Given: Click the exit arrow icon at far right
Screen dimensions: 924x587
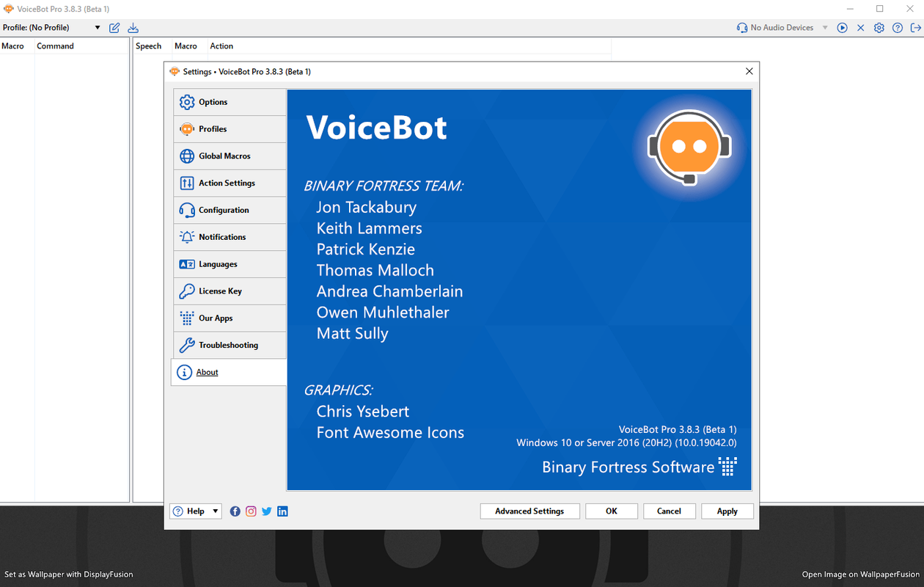Looking at the screenshot, I should tap(915, 28).
